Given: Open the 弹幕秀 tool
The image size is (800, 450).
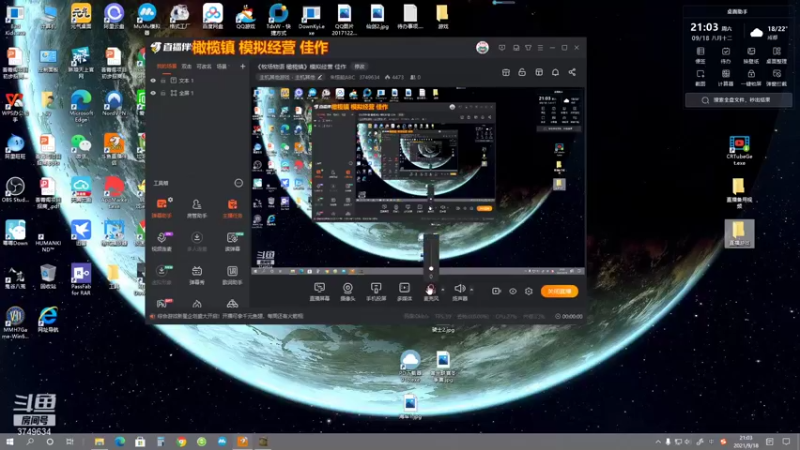Looking at the screenshot, I should (x=196, y=274).
